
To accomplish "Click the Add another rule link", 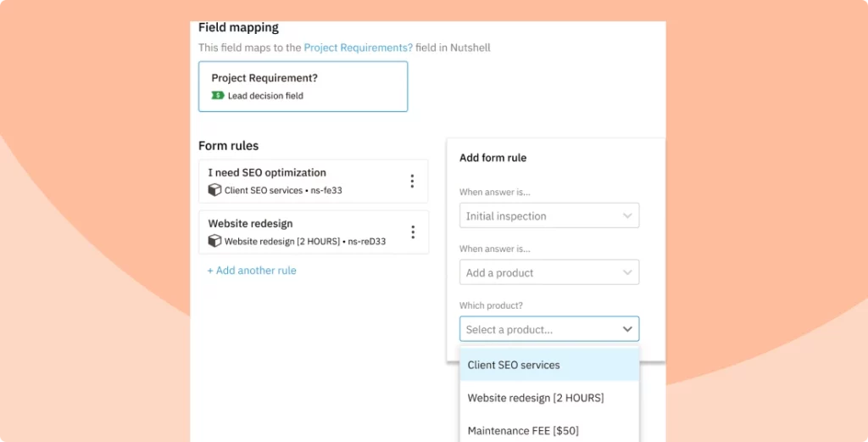I will [252, 271].
